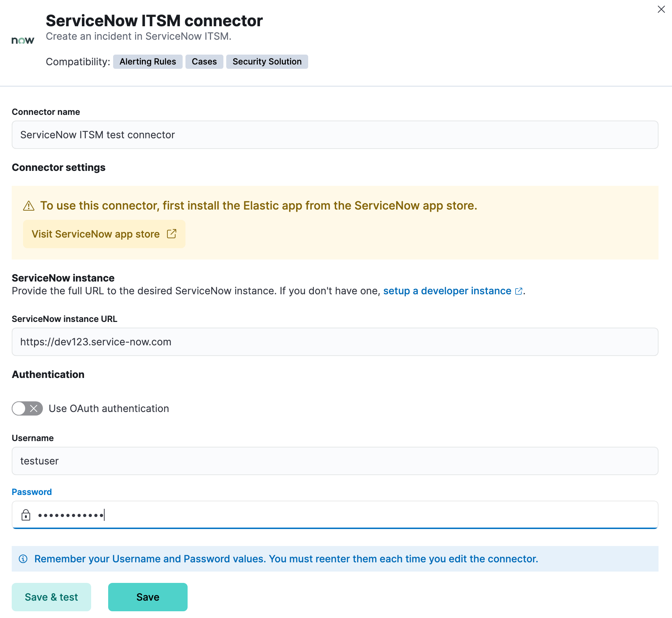
Task: Close the connector flyout with the X icon
Action: pyautogui.click(x=661, y=9)
